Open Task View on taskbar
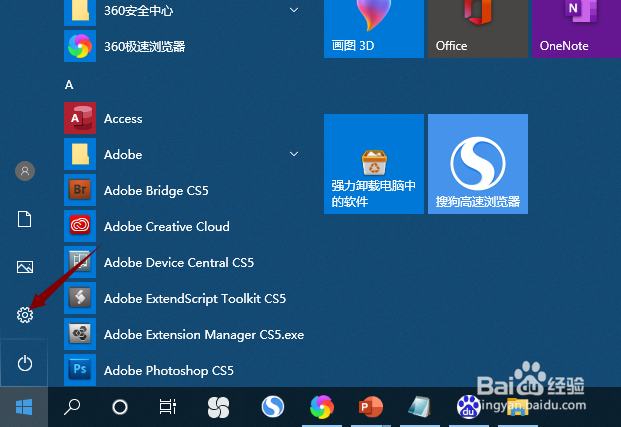Viewport: 621px width, 427px height. pyautogui.click(x=168, y=407)
